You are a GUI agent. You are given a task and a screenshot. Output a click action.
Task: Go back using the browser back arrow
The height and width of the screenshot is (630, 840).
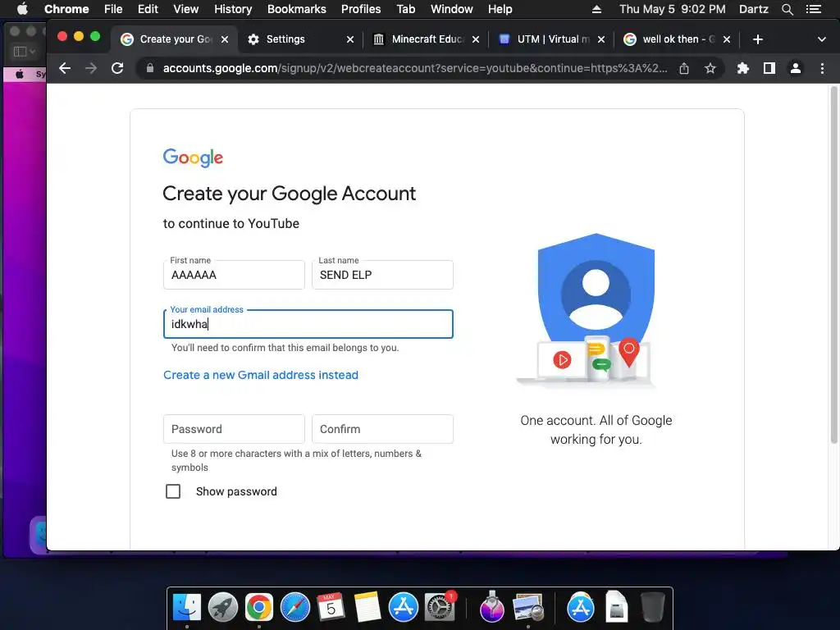coord(65,68)
